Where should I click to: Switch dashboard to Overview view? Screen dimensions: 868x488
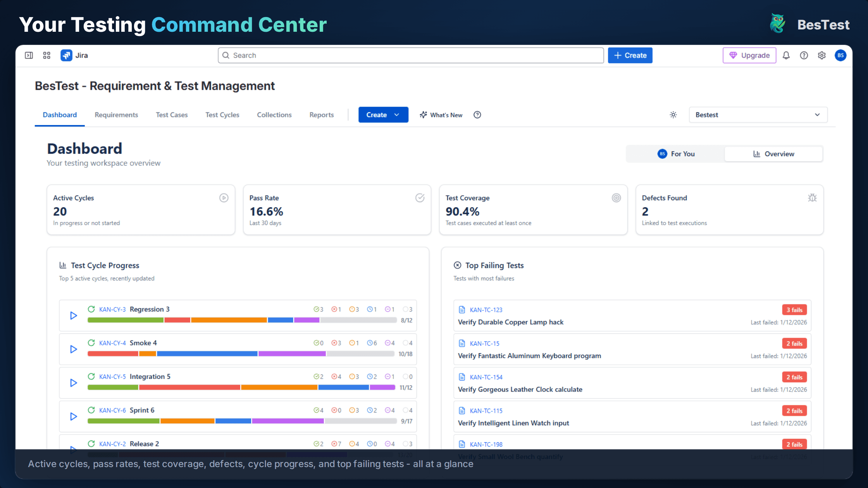[773, 154]
